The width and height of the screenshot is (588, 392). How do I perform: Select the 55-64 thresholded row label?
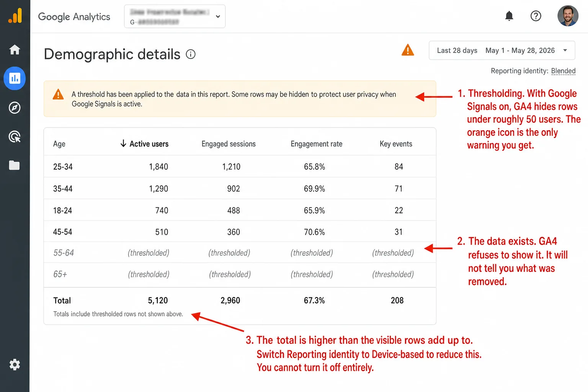pyautogui.click(x=64, y=253)
